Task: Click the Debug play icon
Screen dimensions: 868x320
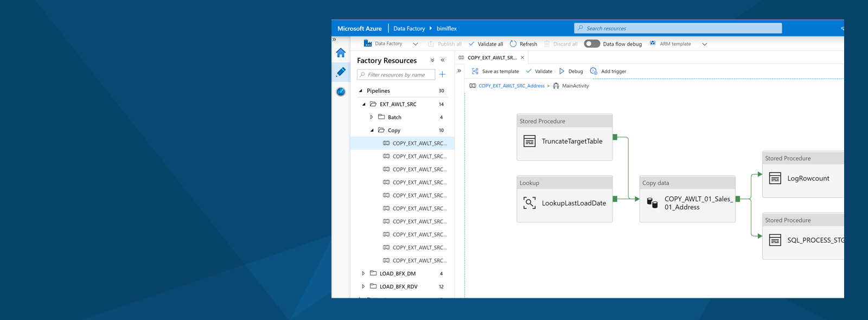Action: pyautogui.click(x=562, y=71)
